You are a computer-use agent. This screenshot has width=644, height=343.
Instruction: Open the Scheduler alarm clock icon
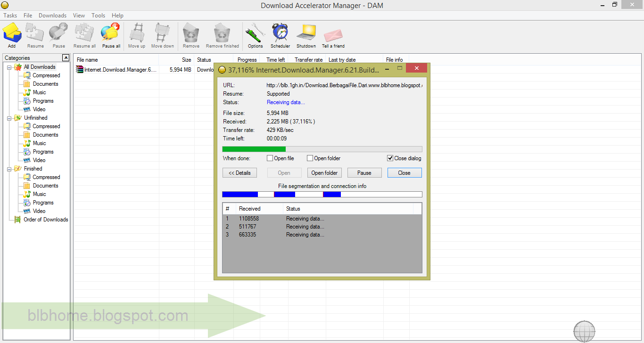coord(280,33)
